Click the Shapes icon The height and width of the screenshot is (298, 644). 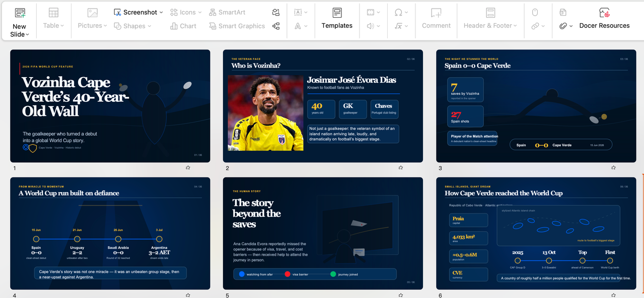pyautogui.click(x=117, y=26)
